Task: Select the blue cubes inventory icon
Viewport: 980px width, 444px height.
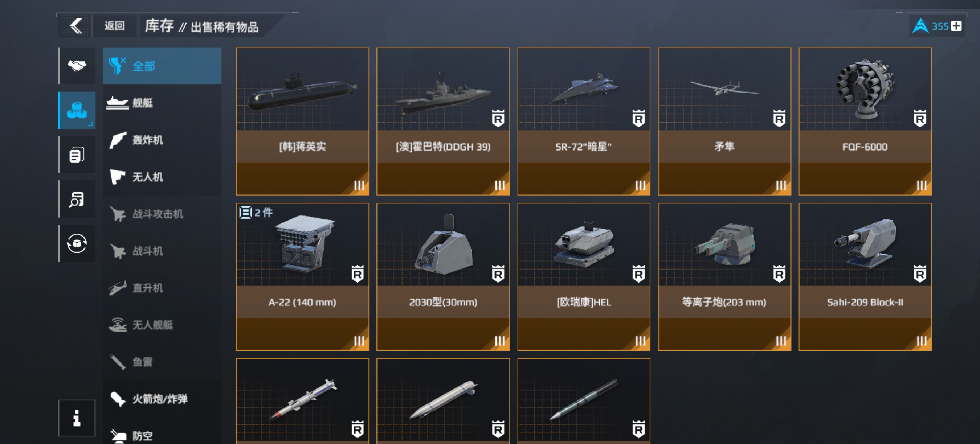Action: (x=77, y=110)
